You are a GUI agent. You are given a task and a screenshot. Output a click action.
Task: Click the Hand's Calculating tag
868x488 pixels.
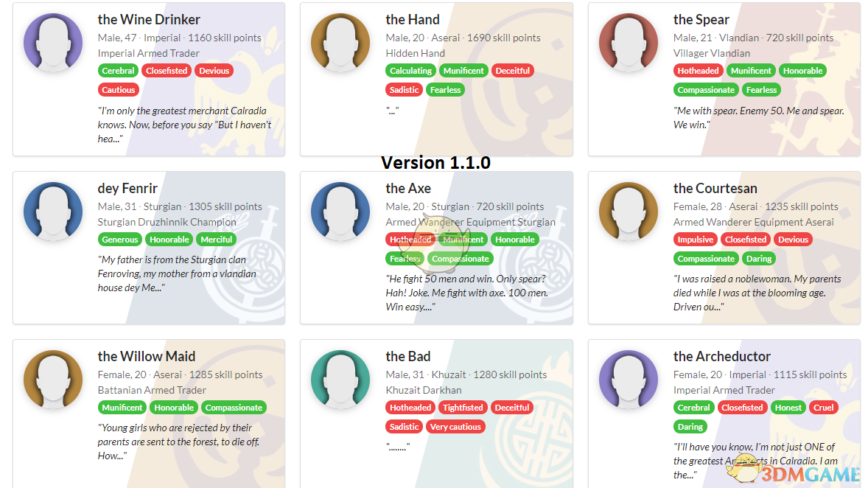point(410,71)
